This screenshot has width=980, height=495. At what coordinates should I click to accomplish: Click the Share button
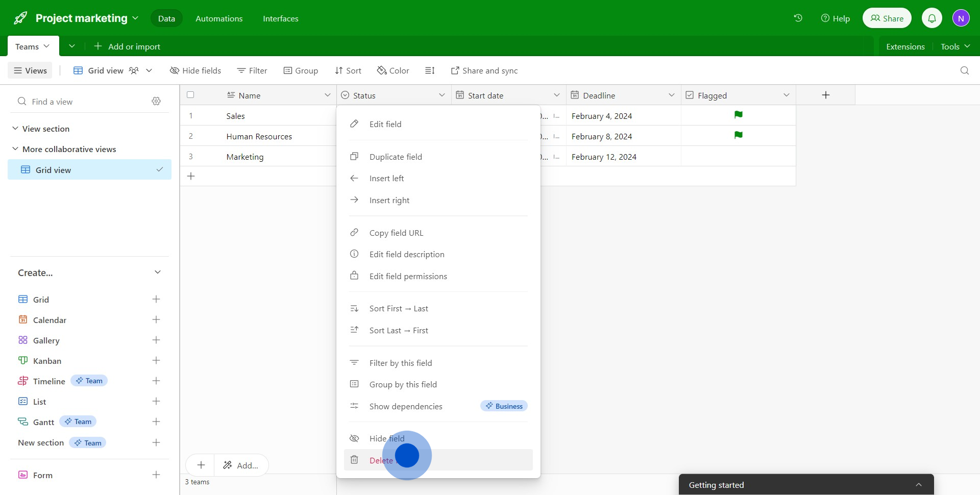click(x=887, y=18)
